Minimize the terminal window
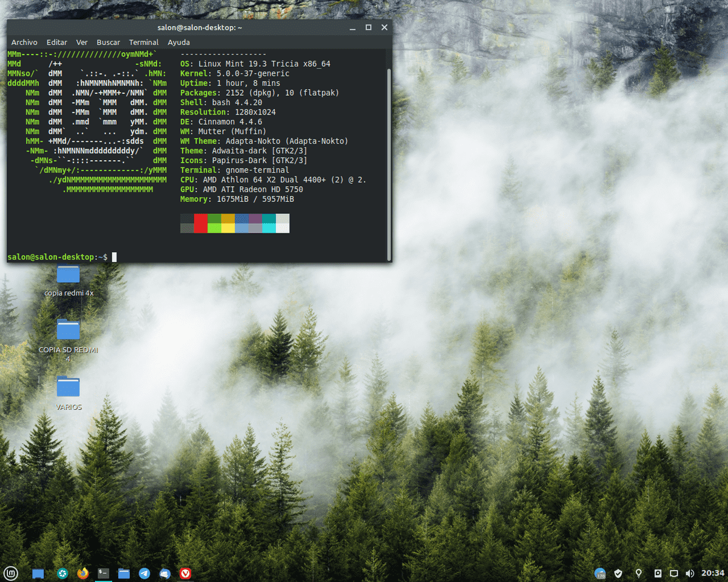Image resolution: width=728 pixels, height=582 pixels. click(352, 28)
